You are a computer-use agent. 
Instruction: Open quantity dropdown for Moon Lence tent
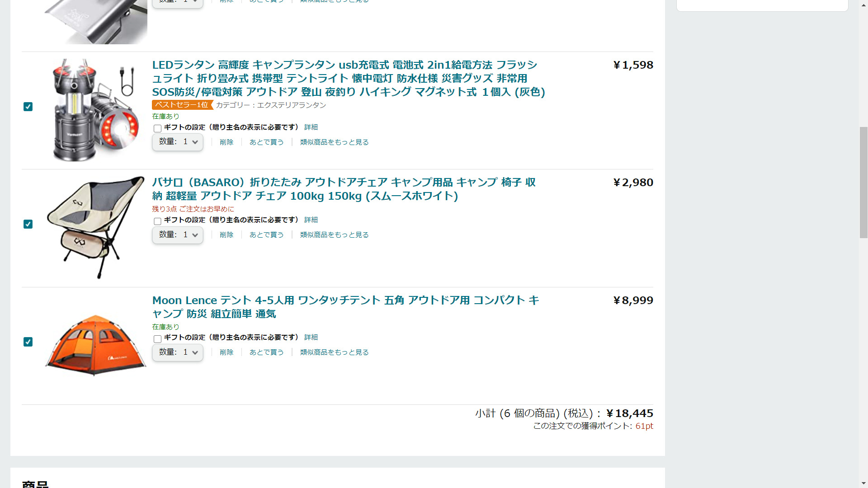click(178, 352)
